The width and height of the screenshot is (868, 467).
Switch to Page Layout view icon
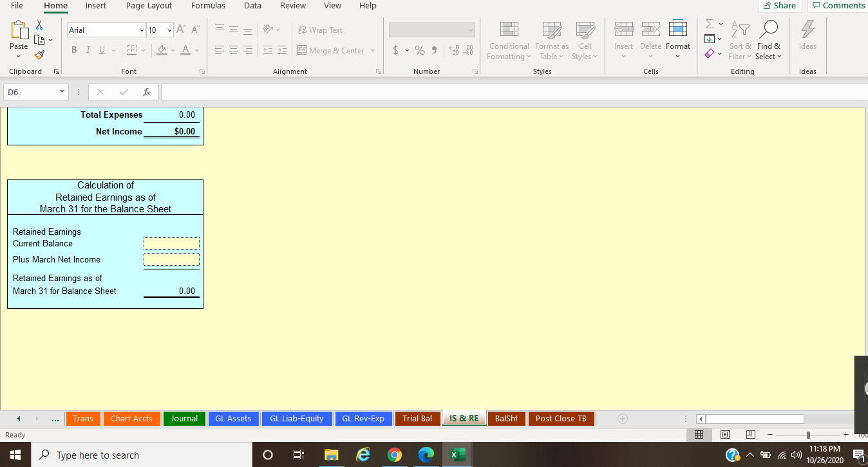(724, 435)
